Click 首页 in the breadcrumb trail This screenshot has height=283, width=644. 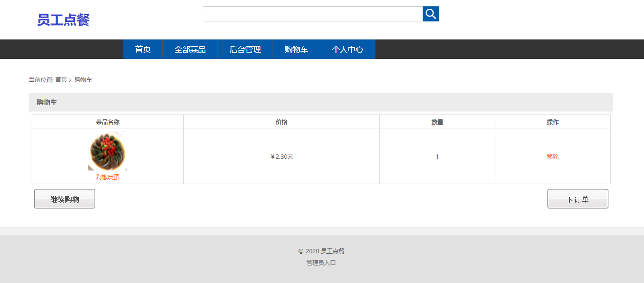pyautogui.click(x=59, y=79)
